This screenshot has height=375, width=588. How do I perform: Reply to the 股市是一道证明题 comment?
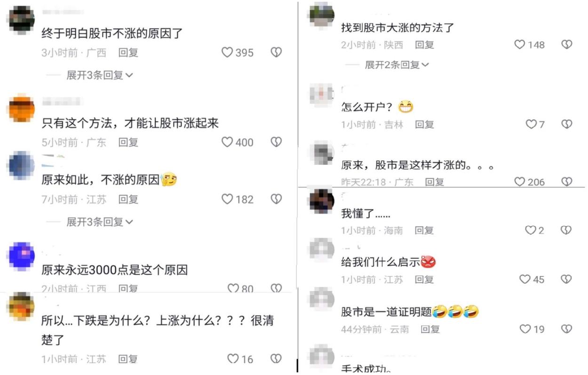click(x=430, y=329)
